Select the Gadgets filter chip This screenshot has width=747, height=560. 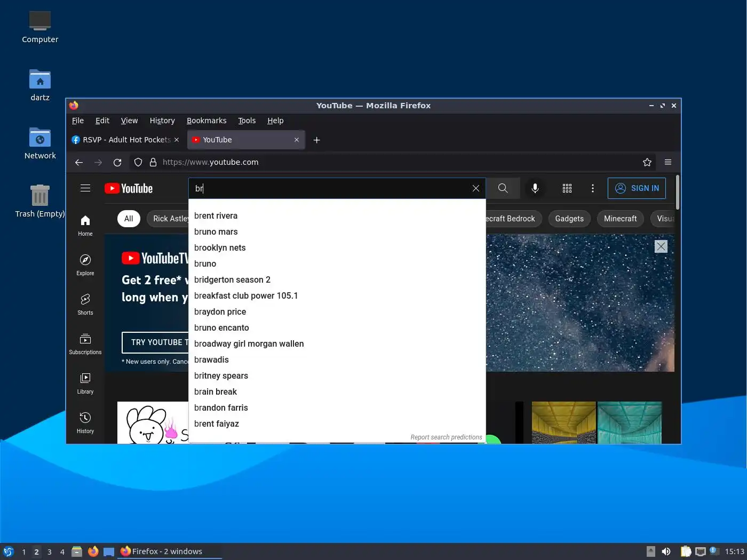pyautogui.click(x=569, y=219)
